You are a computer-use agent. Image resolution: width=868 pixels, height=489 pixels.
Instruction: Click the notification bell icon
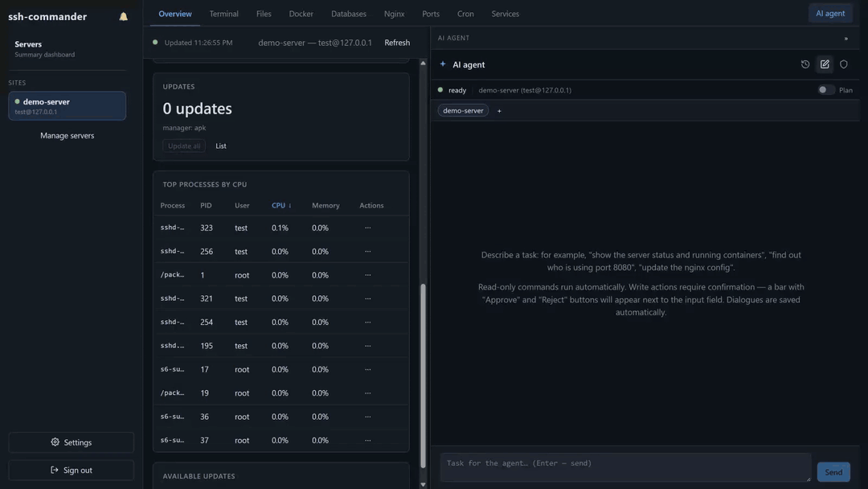click(x=124, y=17)
